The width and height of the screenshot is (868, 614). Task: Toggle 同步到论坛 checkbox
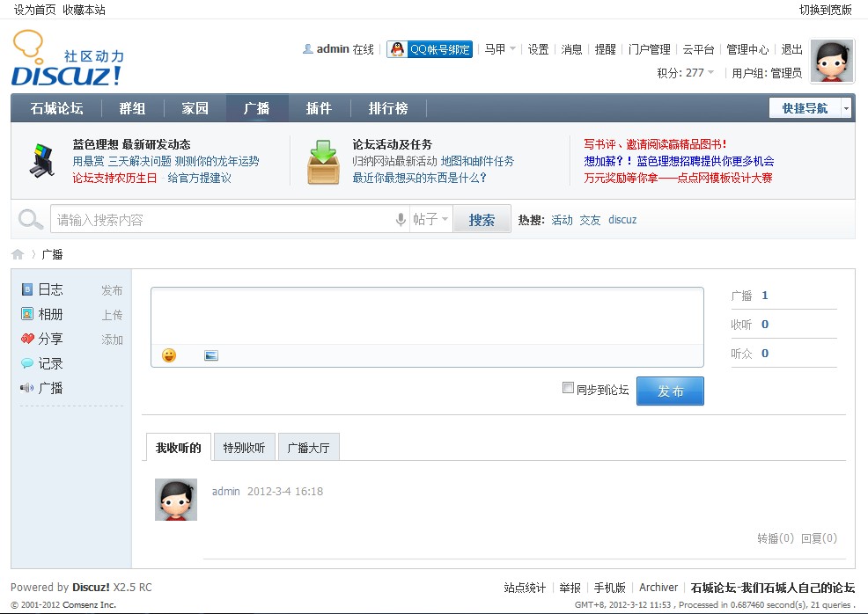pyautogui.click(x=568, y=388)
